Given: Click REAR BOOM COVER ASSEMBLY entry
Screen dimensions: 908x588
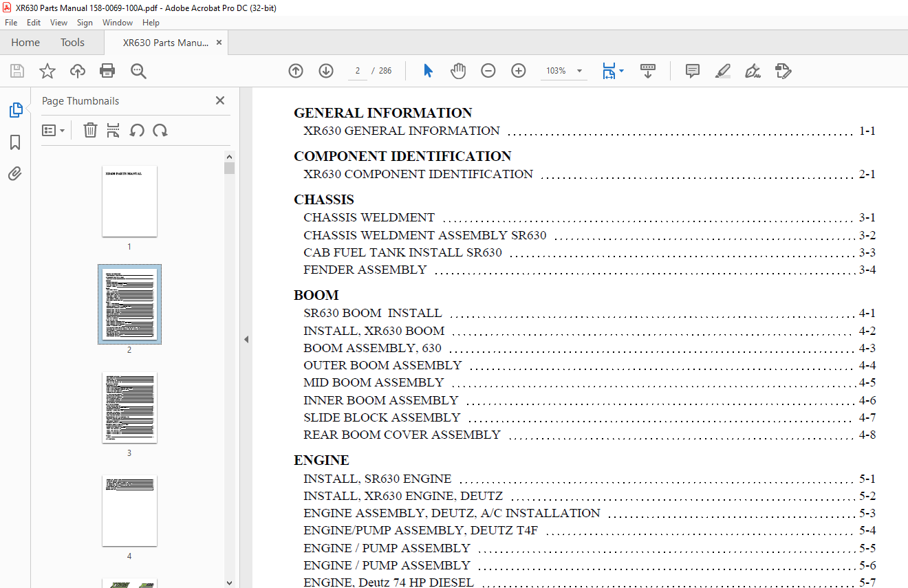Looking at the screenshot, I should point(589,435).
